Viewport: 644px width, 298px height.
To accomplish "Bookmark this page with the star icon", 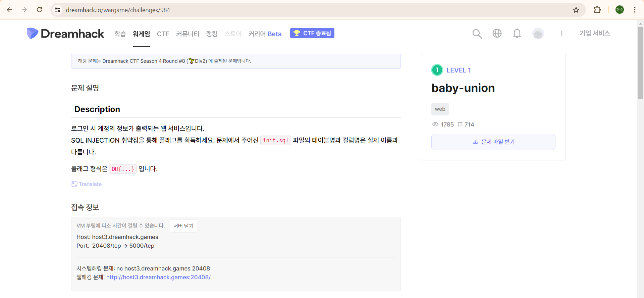I will (576, 10).
